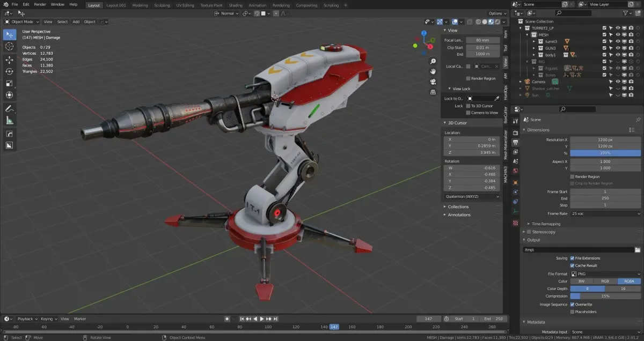644x341 pixels.
Task: Switch to the Modeling workspace tab
Action: pyautogui.click(x=140, y=5)
